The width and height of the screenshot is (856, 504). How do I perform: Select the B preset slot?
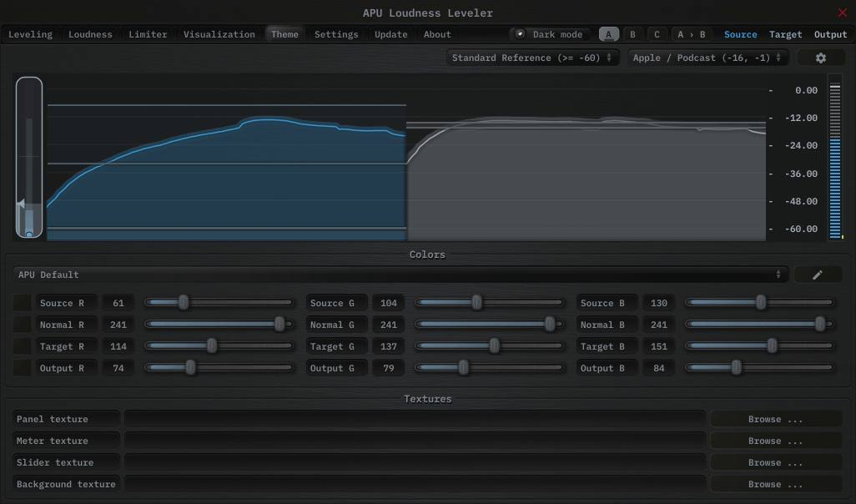point(632,34)
